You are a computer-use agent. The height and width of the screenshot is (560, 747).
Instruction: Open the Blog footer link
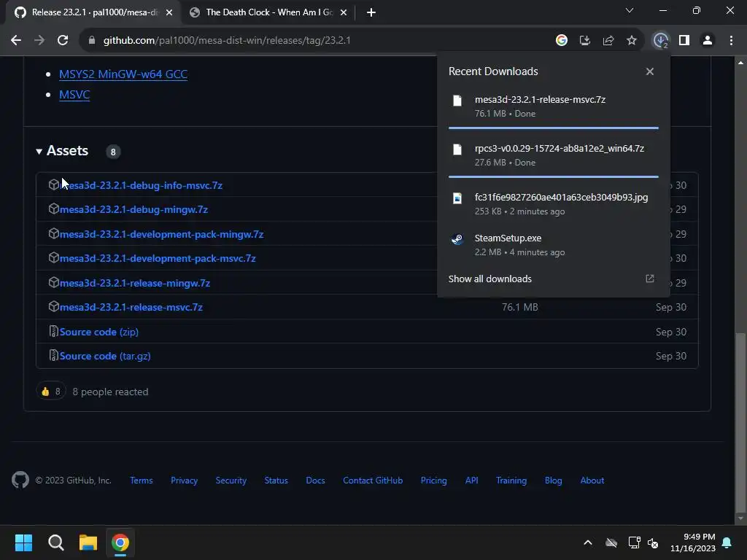click(x=553, y=481)
